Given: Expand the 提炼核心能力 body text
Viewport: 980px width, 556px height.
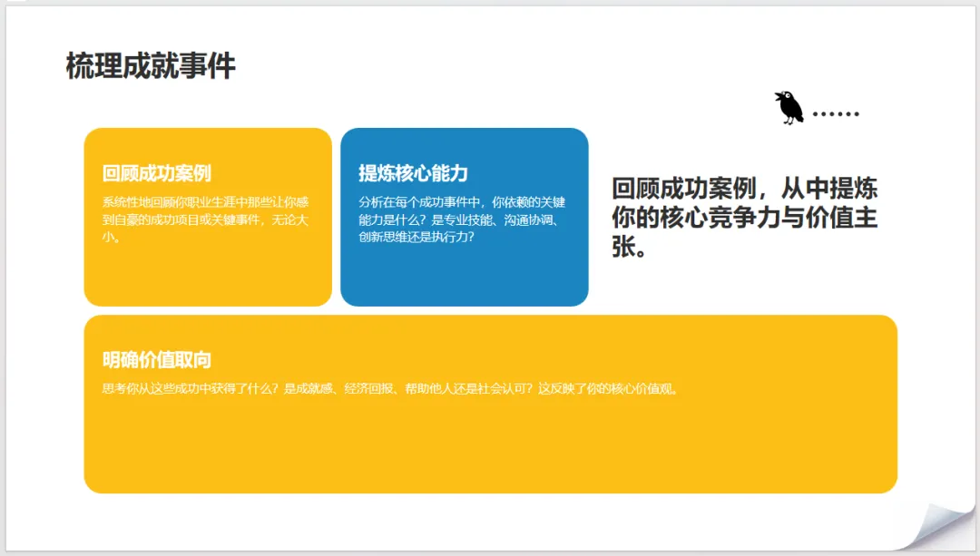Looking at the screenshot, I should point(461,218).
